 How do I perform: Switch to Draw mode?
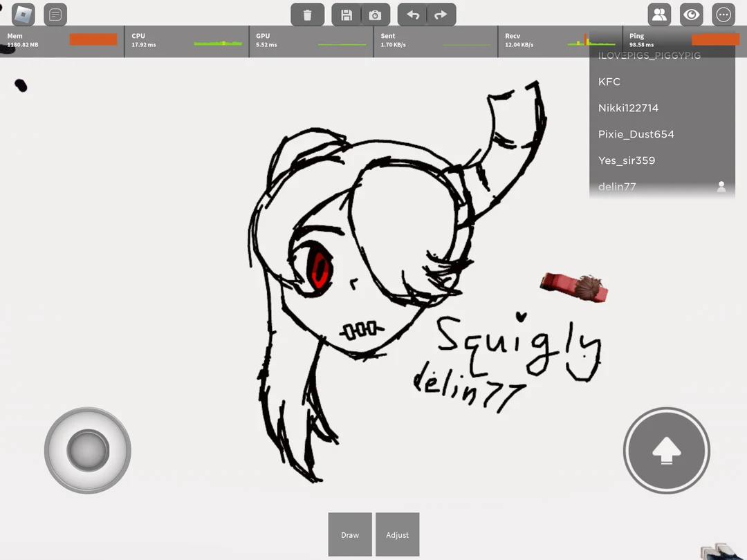350,534
